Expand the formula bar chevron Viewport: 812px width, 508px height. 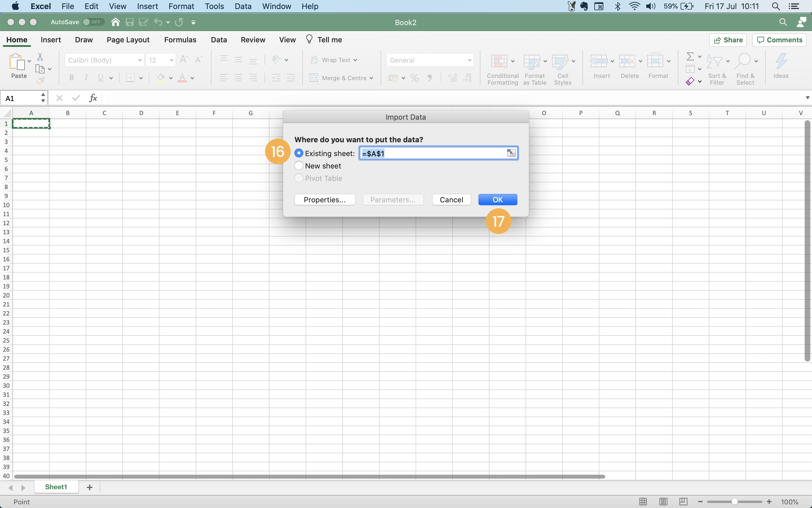807,98
